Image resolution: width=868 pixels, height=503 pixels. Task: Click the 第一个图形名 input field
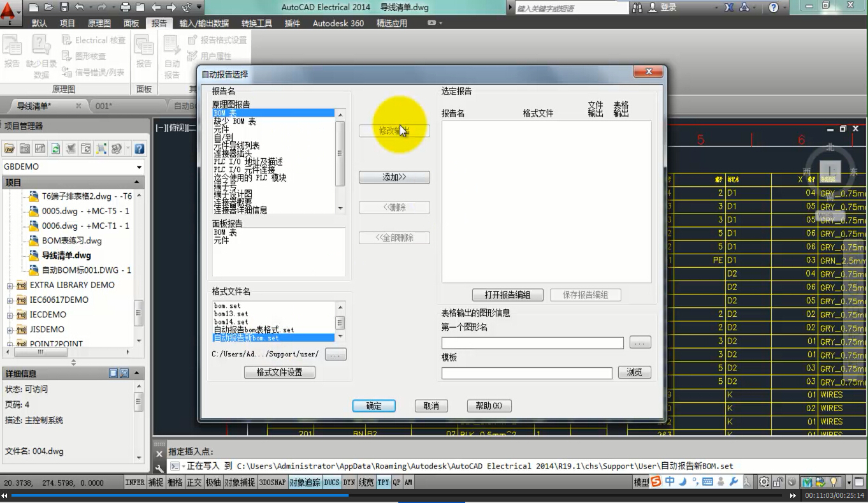[532, 343]
